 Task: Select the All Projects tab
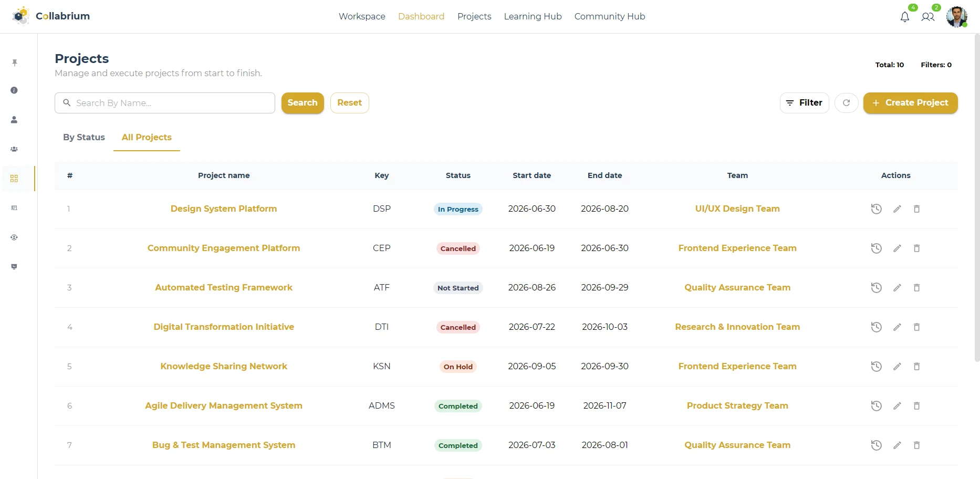[x=147, y=137]
